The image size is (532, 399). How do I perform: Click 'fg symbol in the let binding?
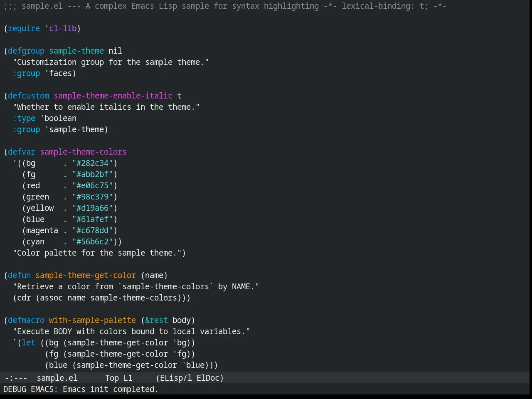pyautogui.click(x=180, y=354)
